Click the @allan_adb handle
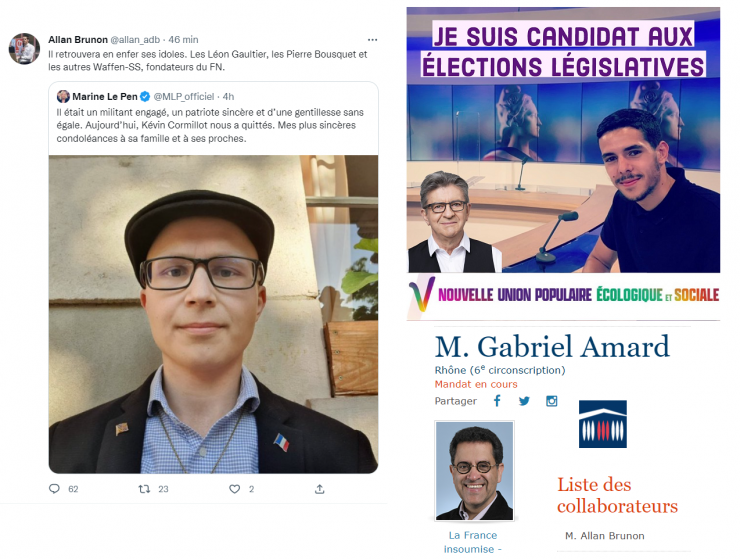Image resolution: width=740 pixels, height=559 pixels. [x=135, y=40]
